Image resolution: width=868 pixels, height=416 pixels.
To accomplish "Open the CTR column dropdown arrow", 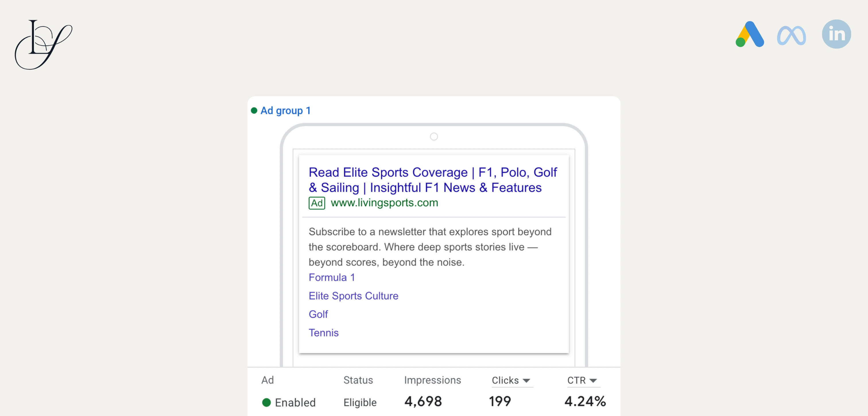I will tap(593, 380).
